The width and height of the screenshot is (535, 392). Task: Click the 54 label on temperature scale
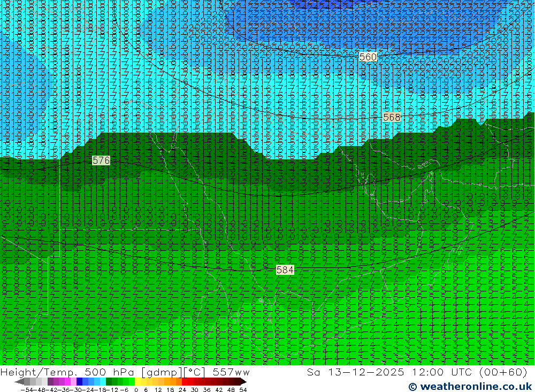point(243,390)
